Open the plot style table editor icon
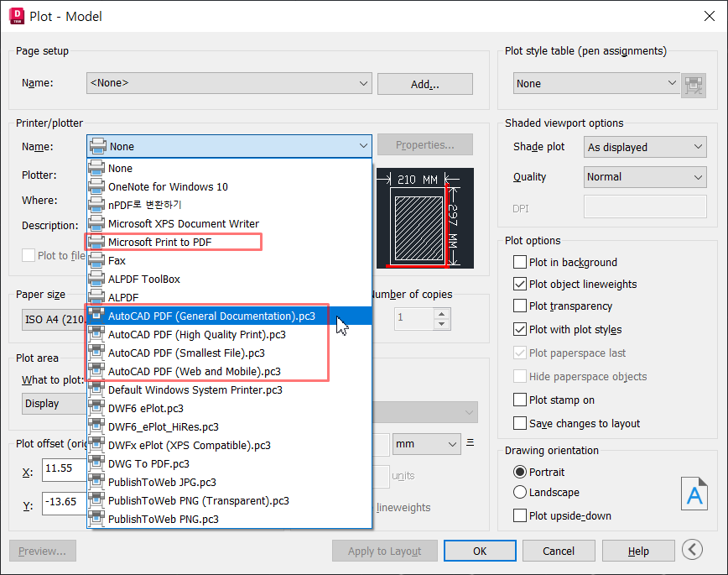The width and height of the screenshot is (728, 575). click(x=693, y=85)
